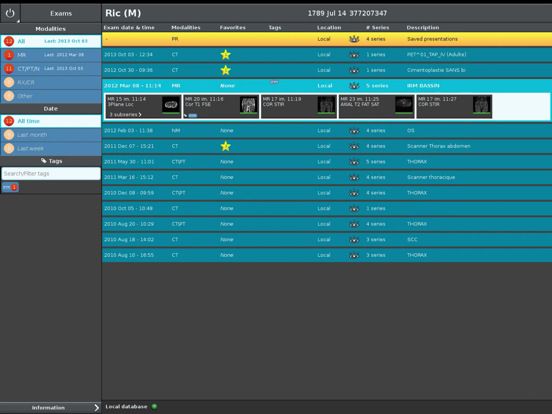Screen dimensions: 552x414
Task: Open the 11:19 COR STIR series thumbnail
Action: click(299, 106)
